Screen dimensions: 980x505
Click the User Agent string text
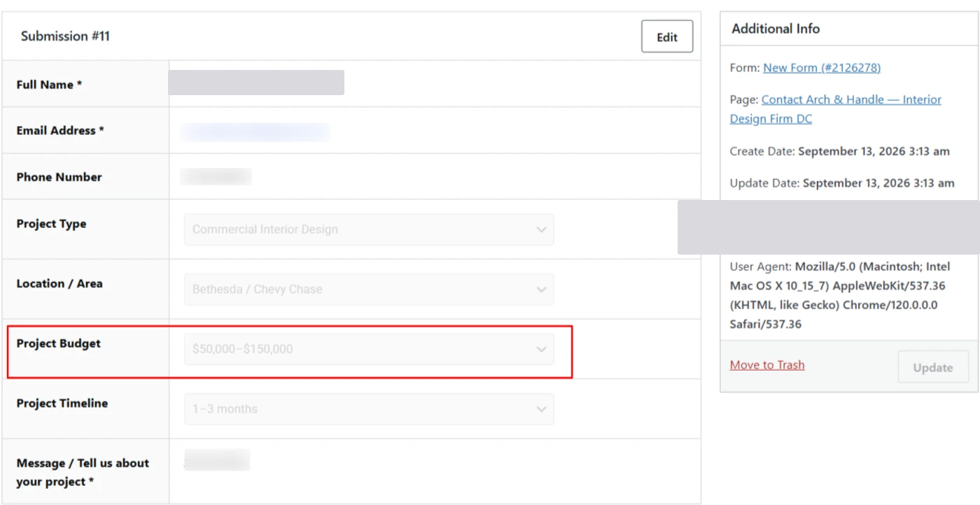click(840, 295)
